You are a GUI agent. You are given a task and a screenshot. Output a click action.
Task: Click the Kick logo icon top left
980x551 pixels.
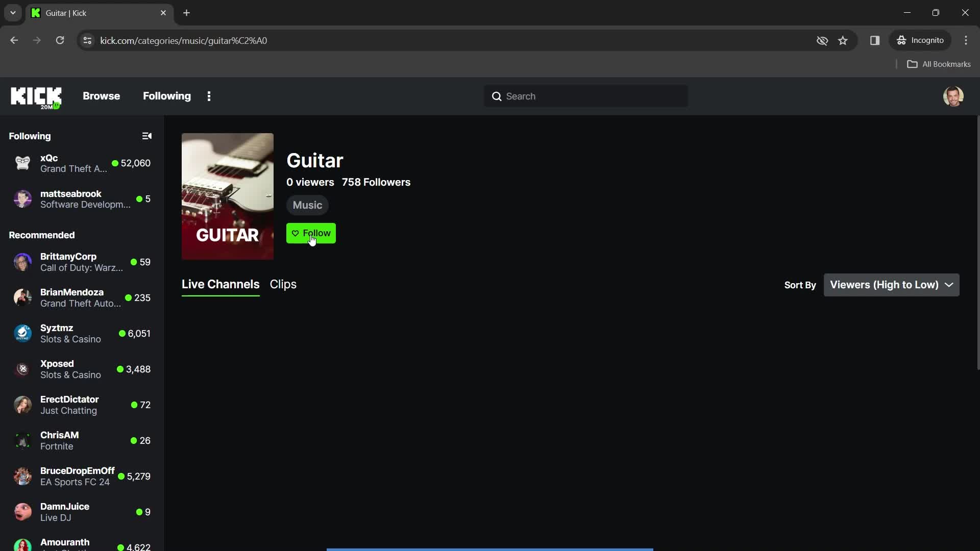pyautogui.click(x=35, y=95)
